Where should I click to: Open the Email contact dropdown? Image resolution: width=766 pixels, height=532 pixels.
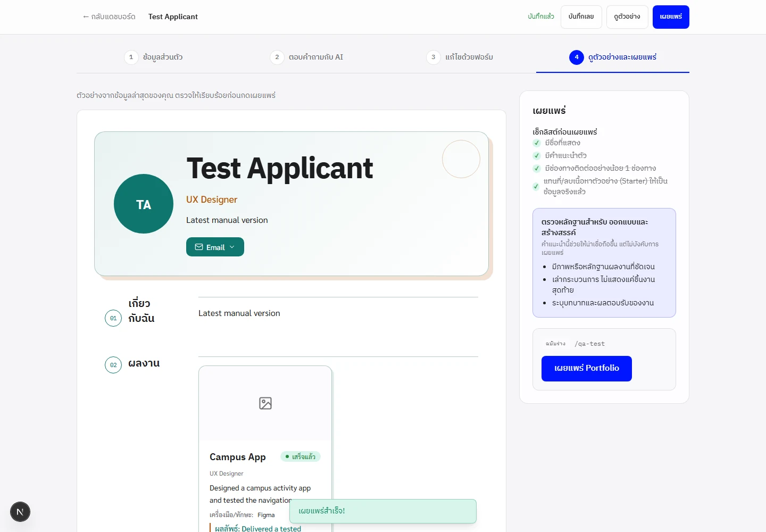coord(215,247)
